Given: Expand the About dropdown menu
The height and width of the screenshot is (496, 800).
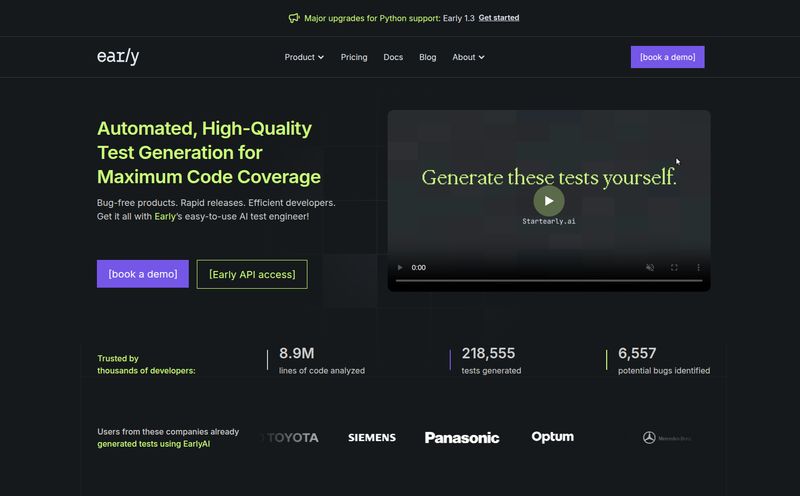Looking at the screenshot, I should [468, 57].
